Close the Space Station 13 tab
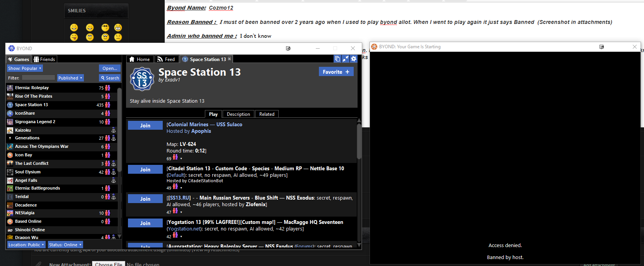The width and height of the screenshot is (644, 266). pyautogui.click(x=229, y=59)
